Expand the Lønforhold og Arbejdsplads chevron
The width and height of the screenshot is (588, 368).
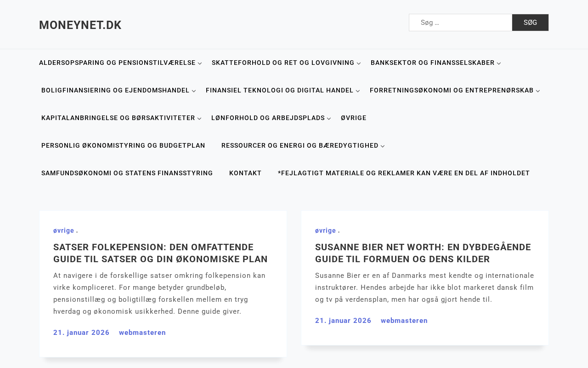pyautogui.click(x=329, y=119)
